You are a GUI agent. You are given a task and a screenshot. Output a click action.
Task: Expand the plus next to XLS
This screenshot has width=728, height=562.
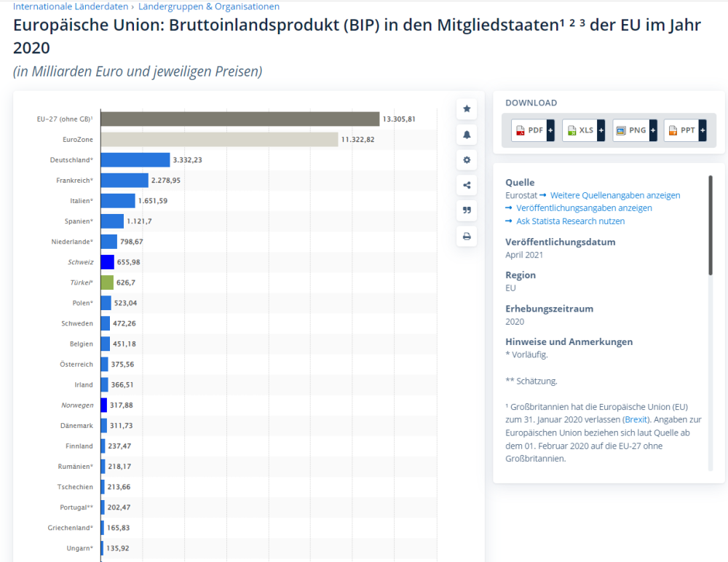(x=601, y=130)
